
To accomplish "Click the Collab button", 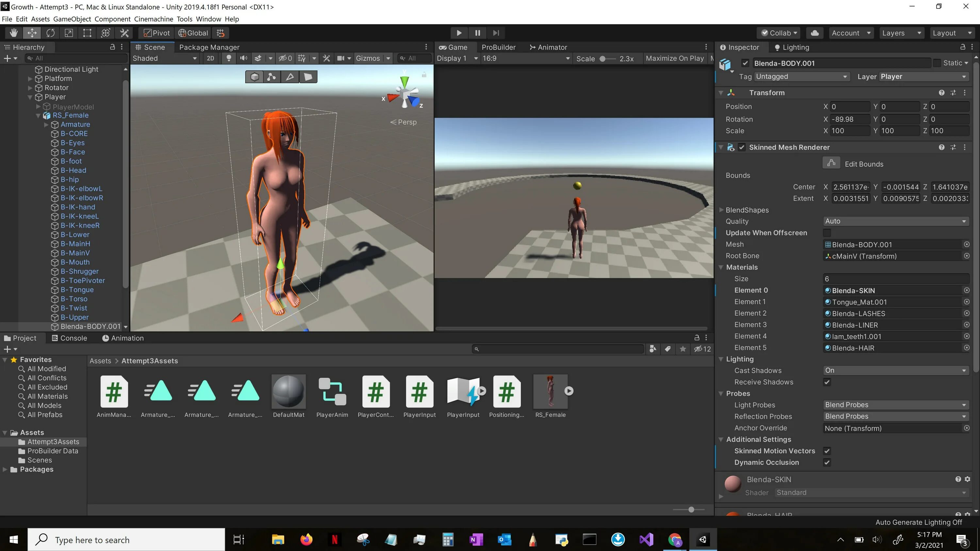I will click(779, 33).
